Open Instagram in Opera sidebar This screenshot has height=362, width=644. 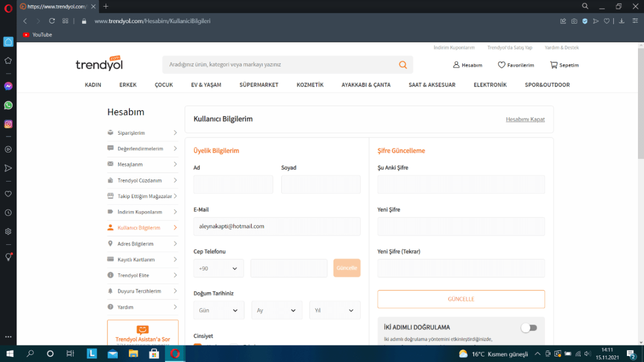(x=8, y=124)
